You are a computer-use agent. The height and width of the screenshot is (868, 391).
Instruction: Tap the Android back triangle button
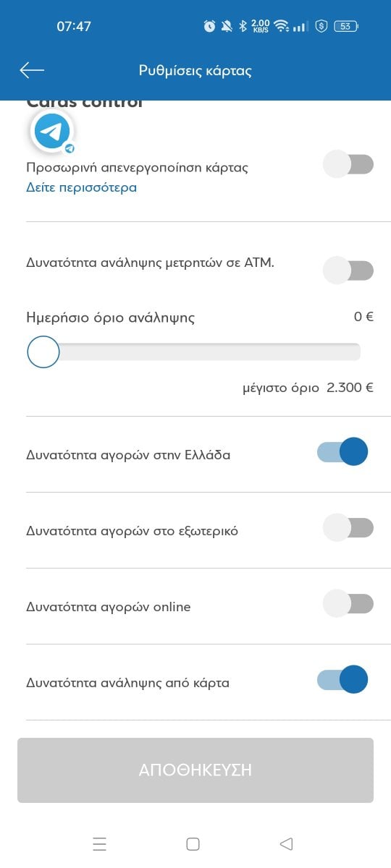(286, 843)
